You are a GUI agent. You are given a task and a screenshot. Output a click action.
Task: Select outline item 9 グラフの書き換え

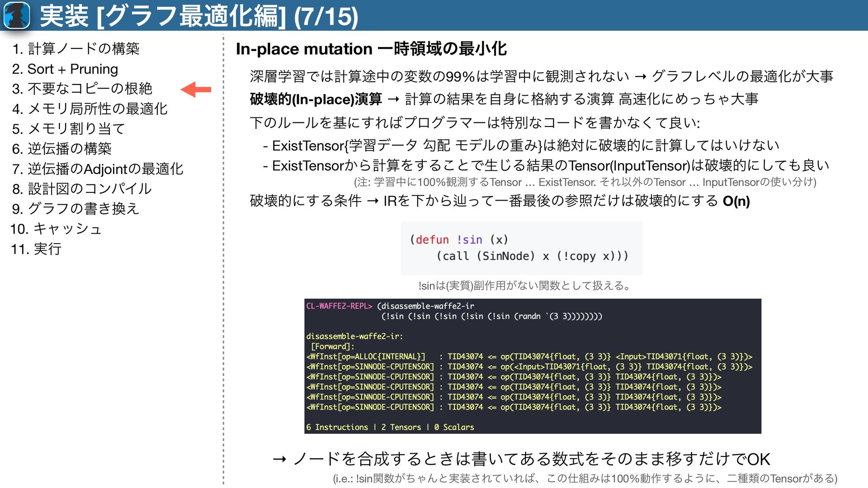pos(75,209)
